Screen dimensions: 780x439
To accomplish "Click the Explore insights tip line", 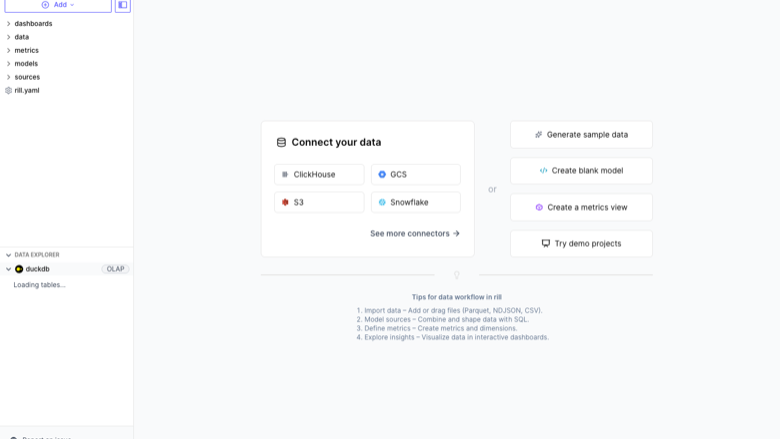I will (453, 337).
